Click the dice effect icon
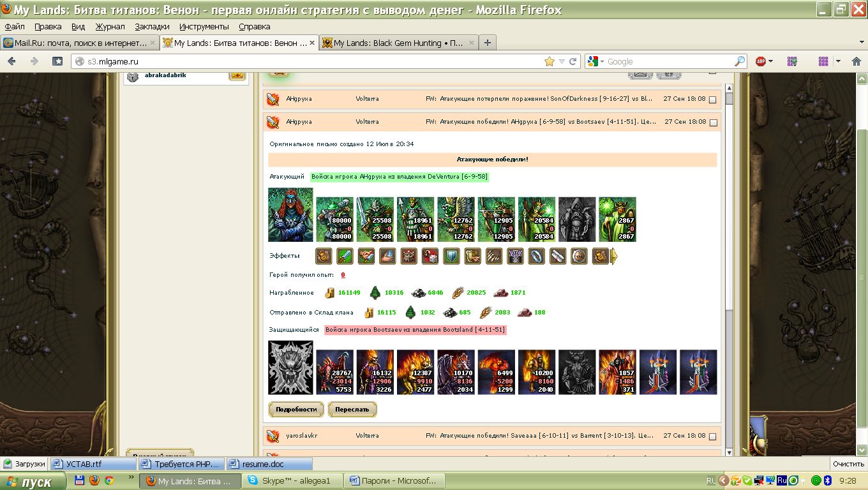Image resolution: width=868 pixels, height=490 pixels. coord(430,256)
